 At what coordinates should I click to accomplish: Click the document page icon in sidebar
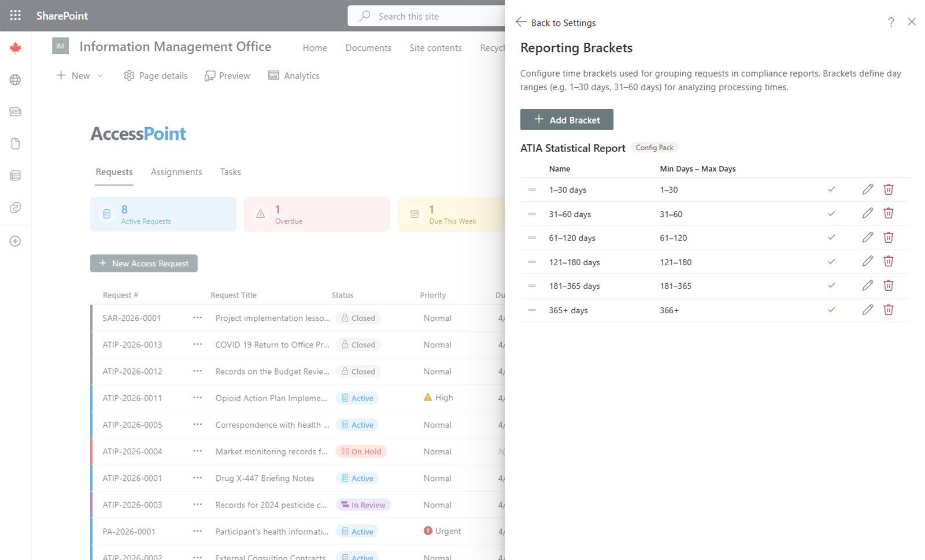point(15,143)
